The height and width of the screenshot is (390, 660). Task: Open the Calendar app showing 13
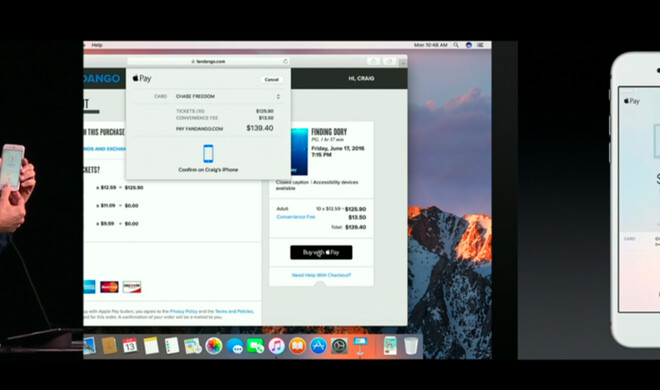[x=130, y=346]
